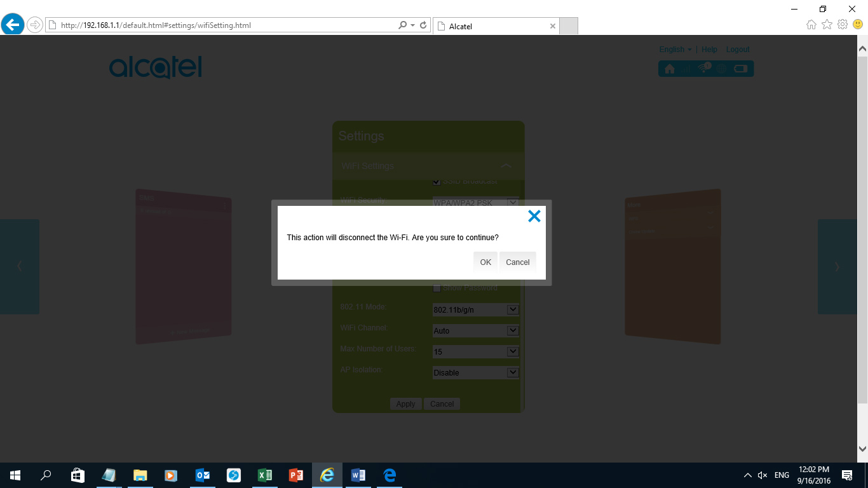Open the AP Isolation dropdown
Screen dimensions: 868x488
point(476,372)
